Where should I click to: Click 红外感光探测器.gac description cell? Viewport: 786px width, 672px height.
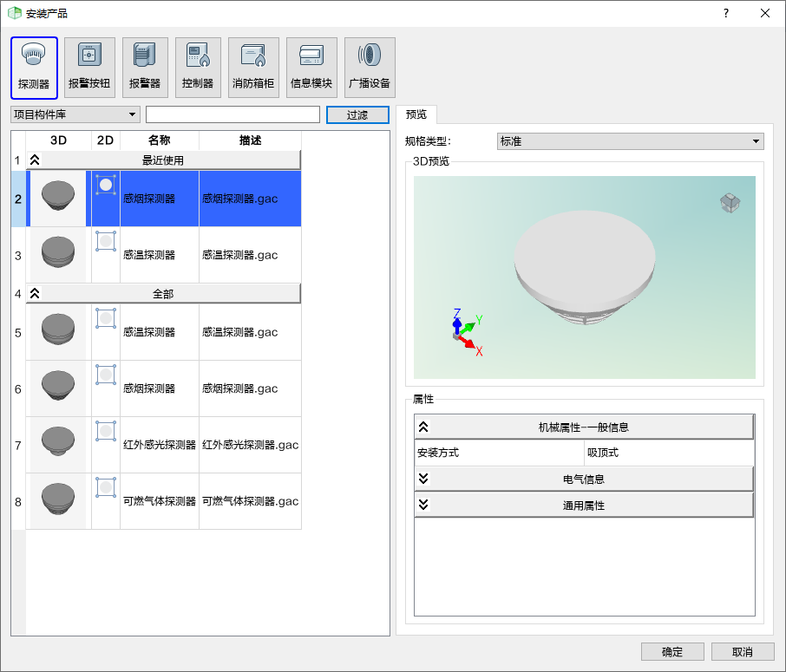point(250,445)
